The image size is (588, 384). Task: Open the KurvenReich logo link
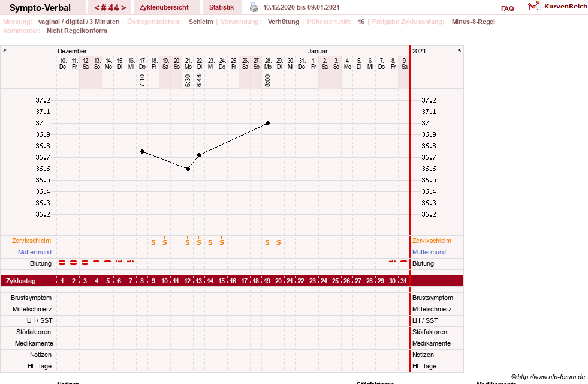pos(557,7)
